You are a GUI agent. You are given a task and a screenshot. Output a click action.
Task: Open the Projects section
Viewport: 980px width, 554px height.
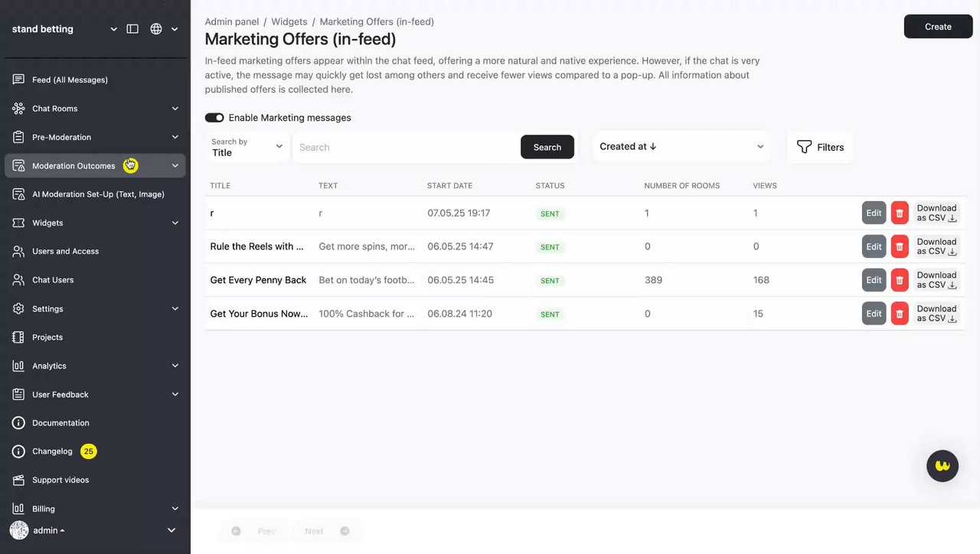click(47, 337)
